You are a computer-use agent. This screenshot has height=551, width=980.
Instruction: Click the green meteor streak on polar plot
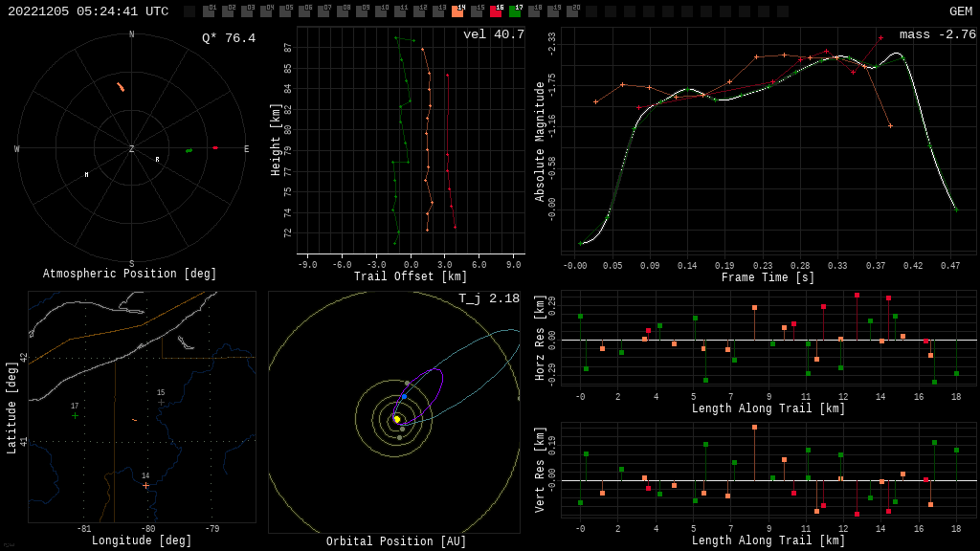189,150
